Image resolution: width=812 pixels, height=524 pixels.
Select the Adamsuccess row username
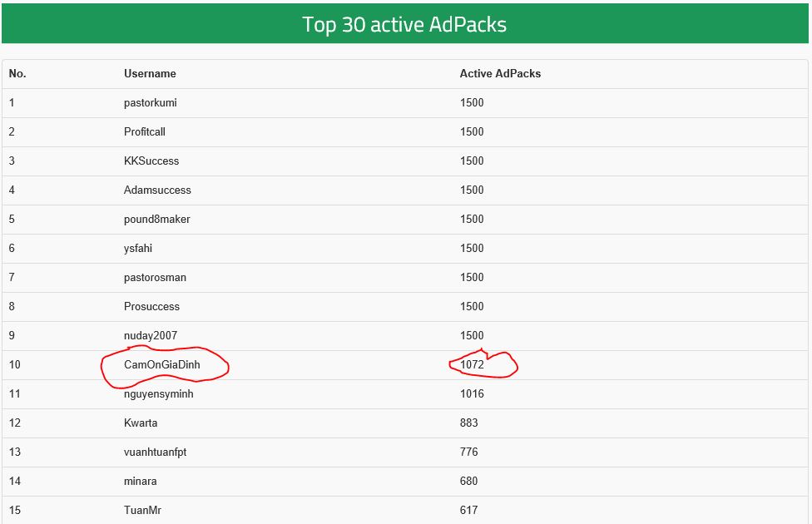pyautogui.click(x=157, y=190)
